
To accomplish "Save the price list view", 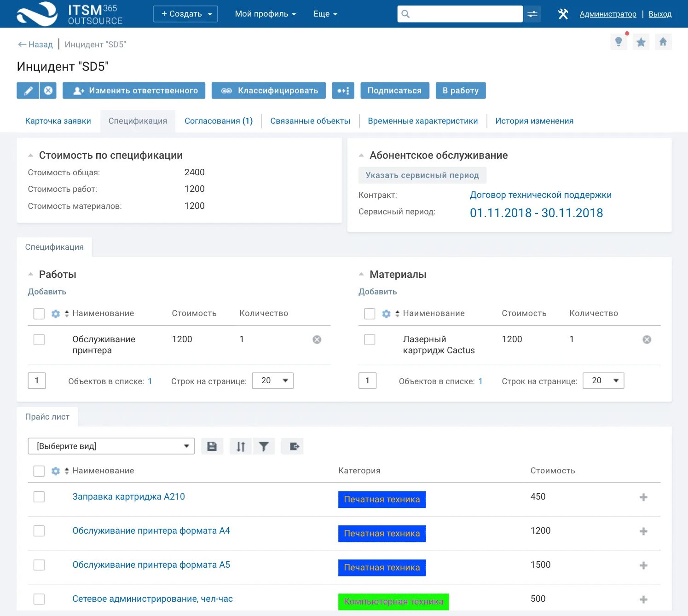I will [x=212, y=446].
